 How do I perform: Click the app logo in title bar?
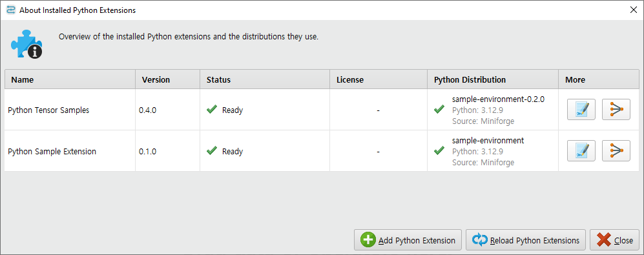pyautogui.click(x=11, y=10)
